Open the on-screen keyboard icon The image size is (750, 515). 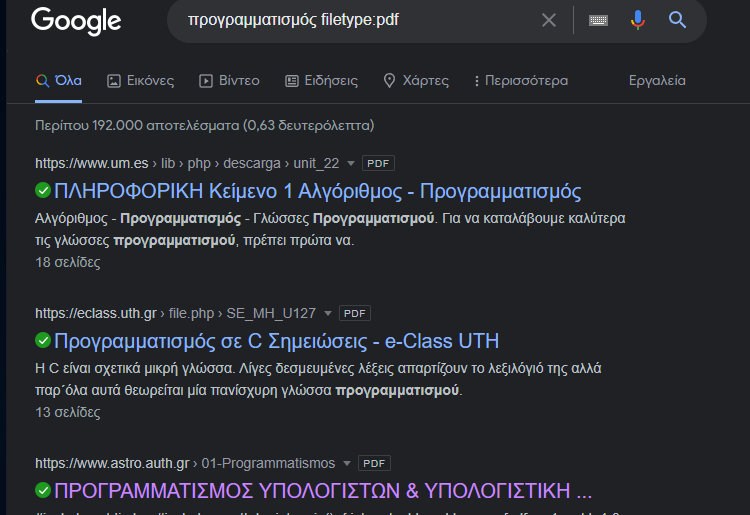[598, 20]
